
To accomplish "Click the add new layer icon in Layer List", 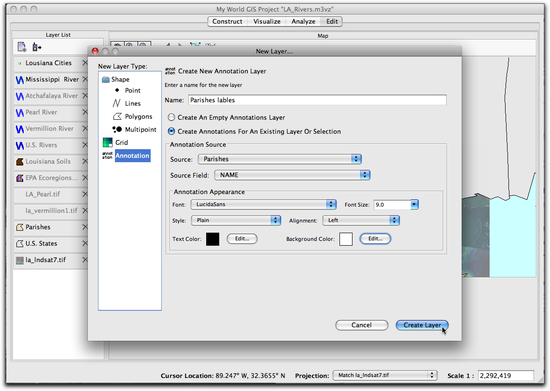I will click(22, 47).
